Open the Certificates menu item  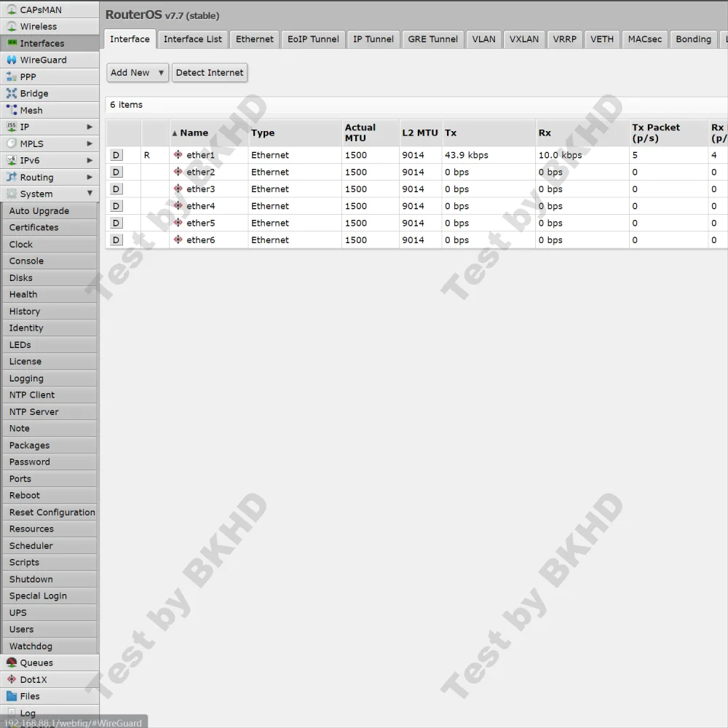point(50,227)
